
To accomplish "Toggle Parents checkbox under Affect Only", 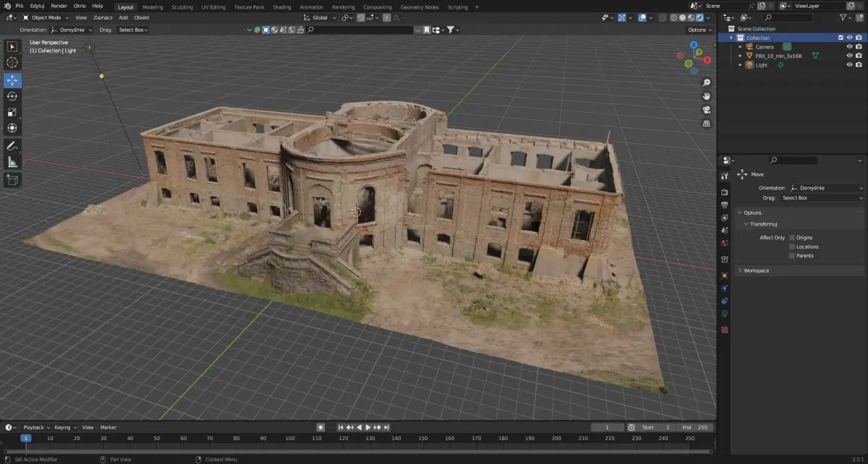I will pyautogui.click(x=792, y=255).
